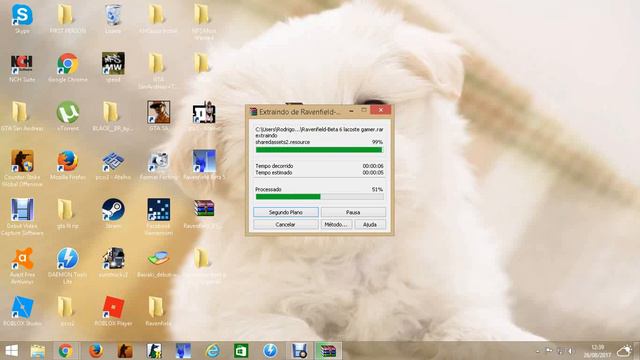Click the archive path text ending lacoste gamer.rar
640x360 pixels.
point(319,129)
